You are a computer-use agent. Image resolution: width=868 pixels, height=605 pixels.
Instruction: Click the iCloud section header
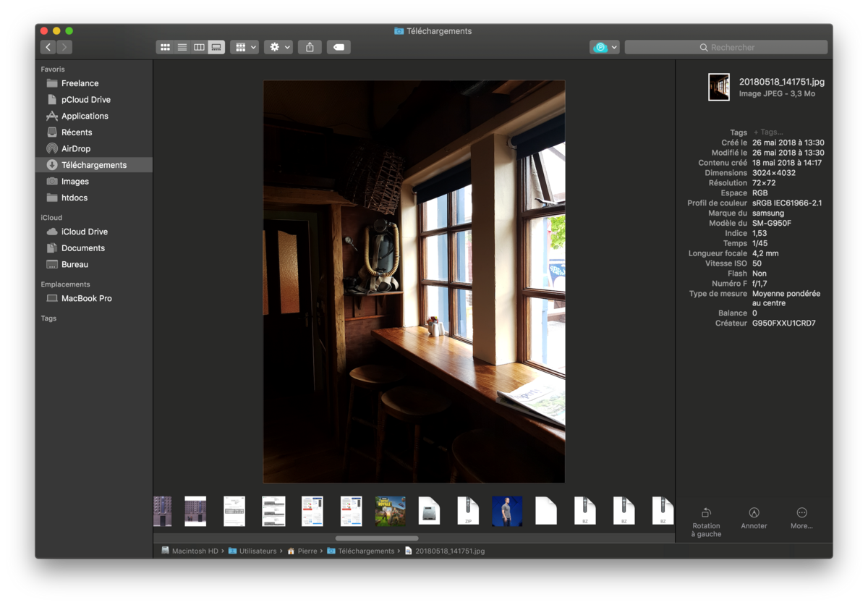[x=51, y=218]
